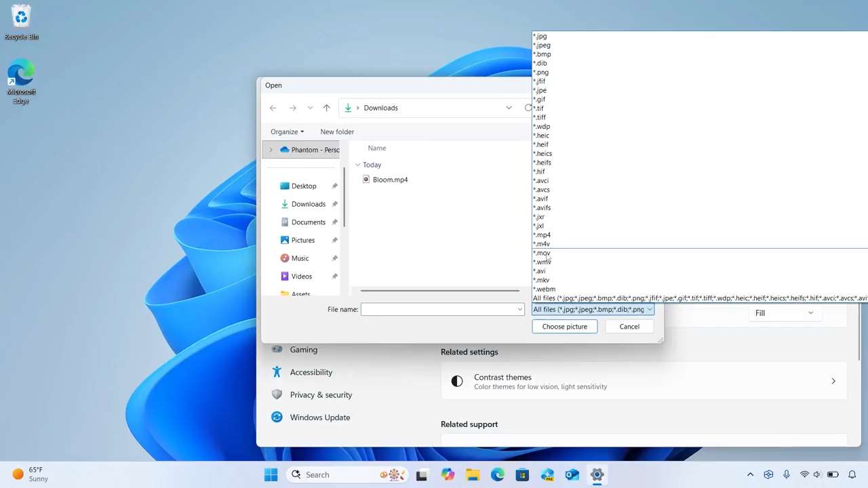
Task: Click the File name input box
Action: [438, 309]
